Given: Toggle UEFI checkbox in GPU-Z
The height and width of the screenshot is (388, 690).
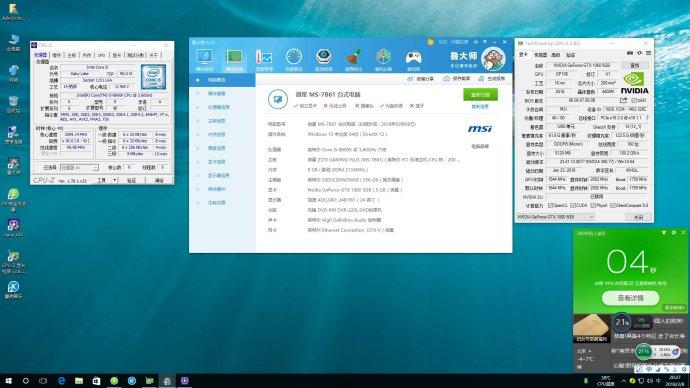Looking at the screenshot, I should [634, 101].
